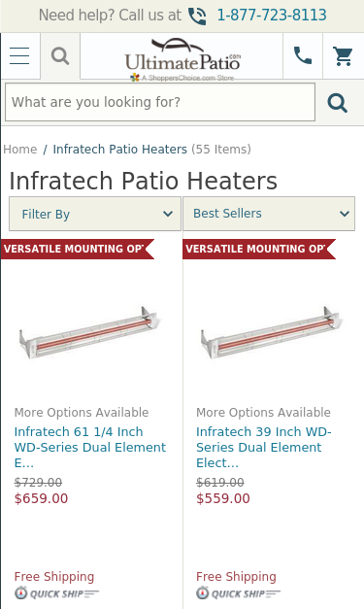The width and height of the screenshot is (364, 609).
Task: Call the 1-877-723-8113 phone number link
Action: click(272, 16)
